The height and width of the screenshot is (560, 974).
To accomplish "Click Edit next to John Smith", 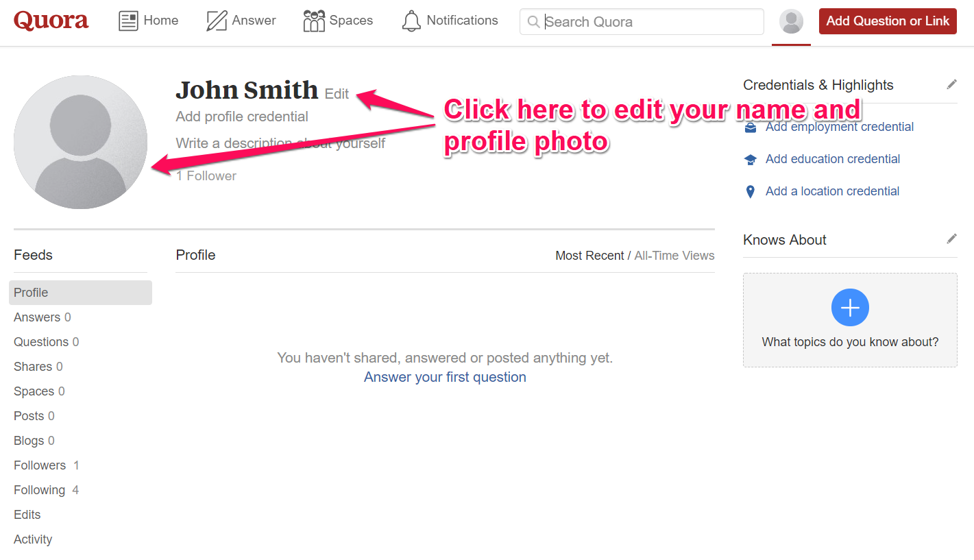I will pos(337,94).
